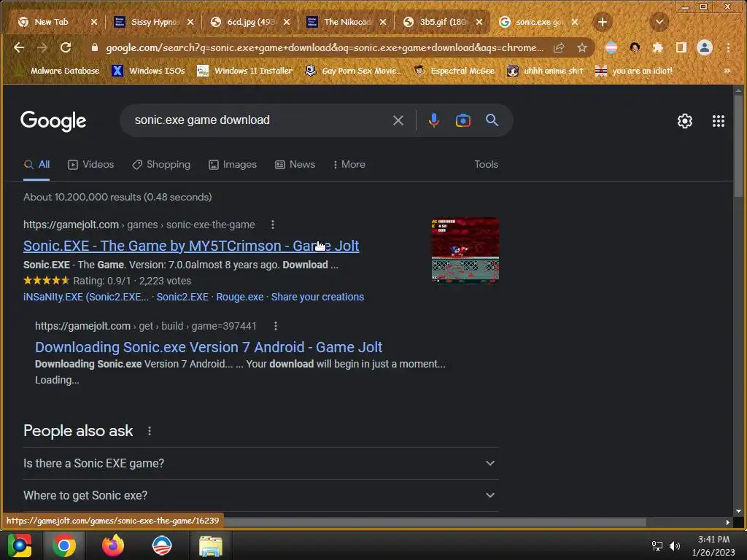Click the Sonic.EXE game thumbnail image
The width and height of the screenshot is (747, 560).
coord(465,251)
